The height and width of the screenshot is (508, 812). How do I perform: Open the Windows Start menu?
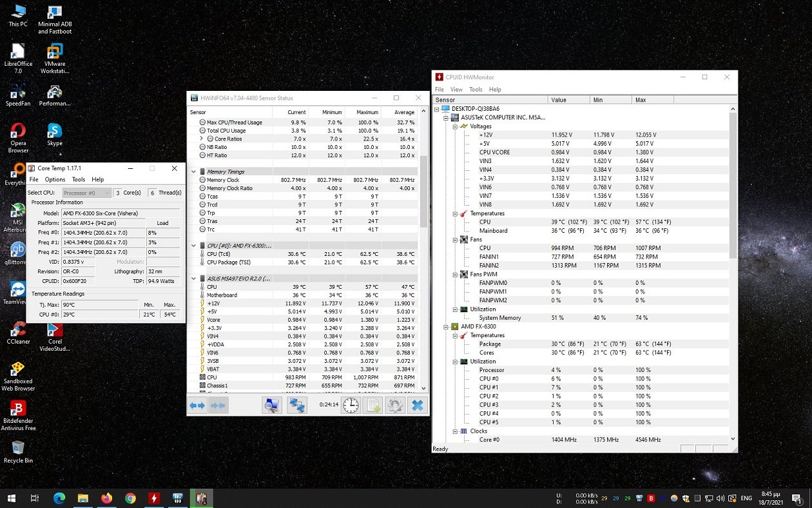(x=12, y=498)
